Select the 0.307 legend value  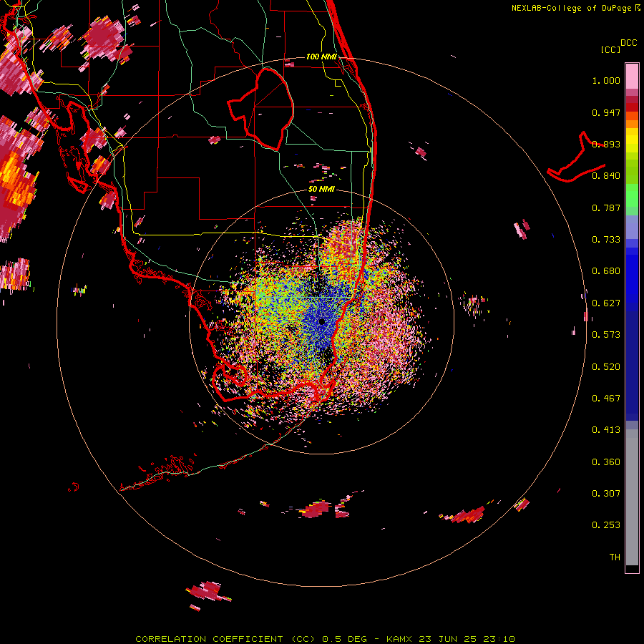coord(606,494)
